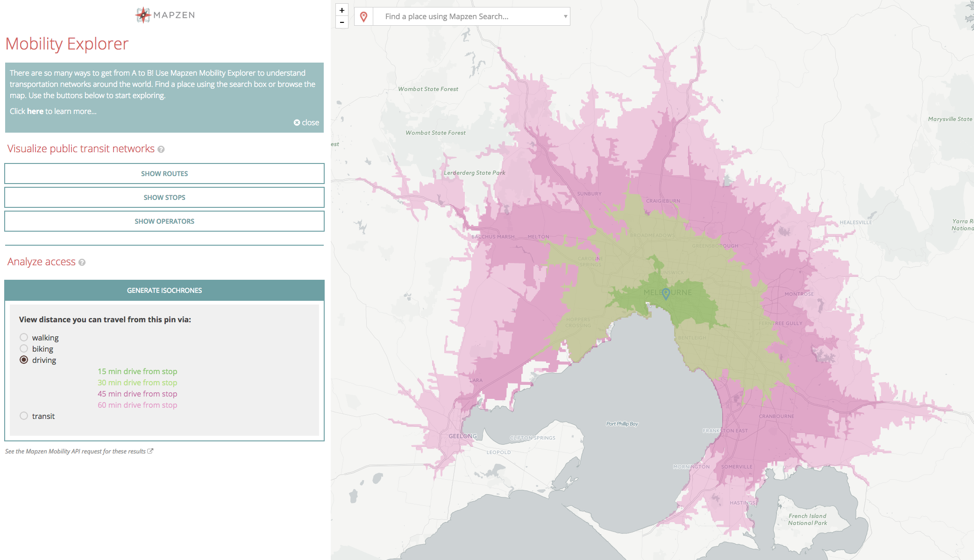Click the GENERATE ISOCHRONES button

coord(164,290)
